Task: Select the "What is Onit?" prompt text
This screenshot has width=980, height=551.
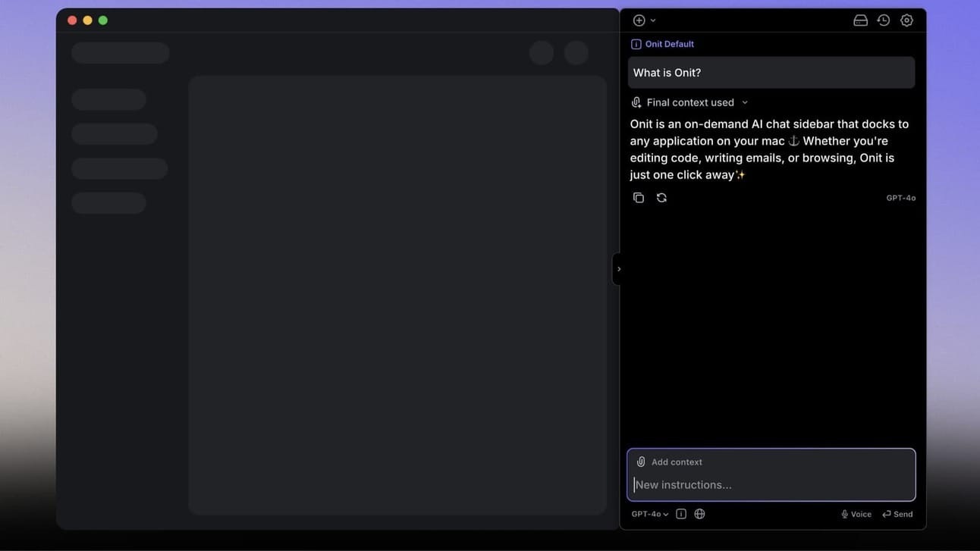Action: click(x=667, y=73)
